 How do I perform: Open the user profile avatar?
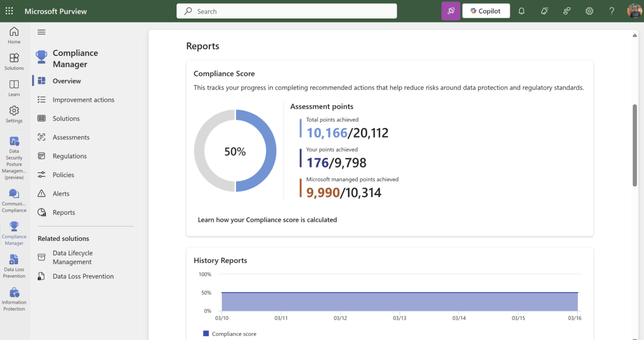[634, 11]
